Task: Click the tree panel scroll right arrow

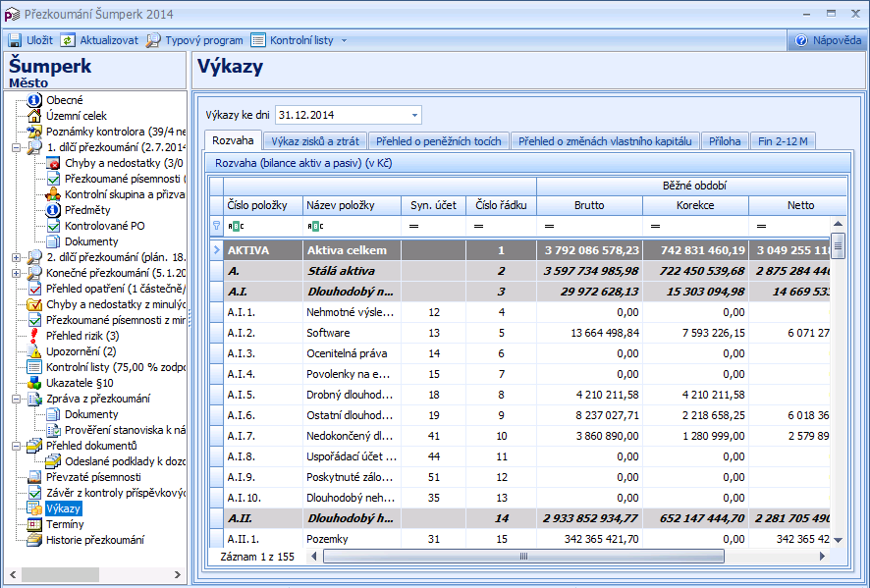Action: click(178, 574)
